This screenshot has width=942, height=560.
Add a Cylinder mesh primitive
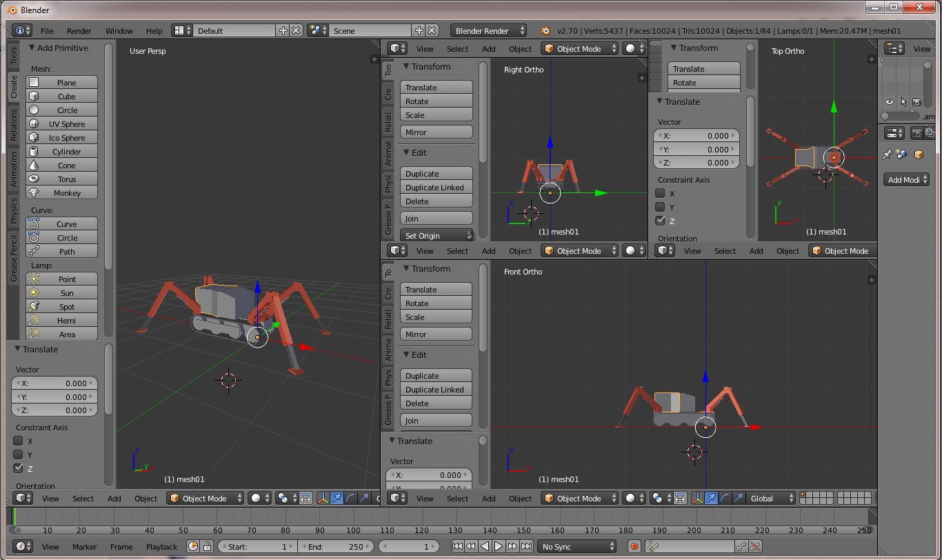(x=62, y=152)
